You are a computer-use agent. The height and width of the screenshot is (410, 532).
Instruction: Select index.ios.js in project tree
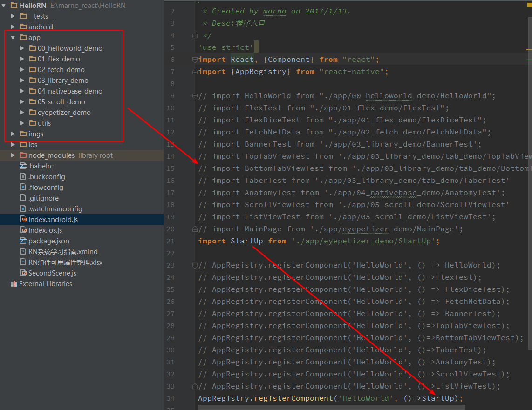coord(45,230)
